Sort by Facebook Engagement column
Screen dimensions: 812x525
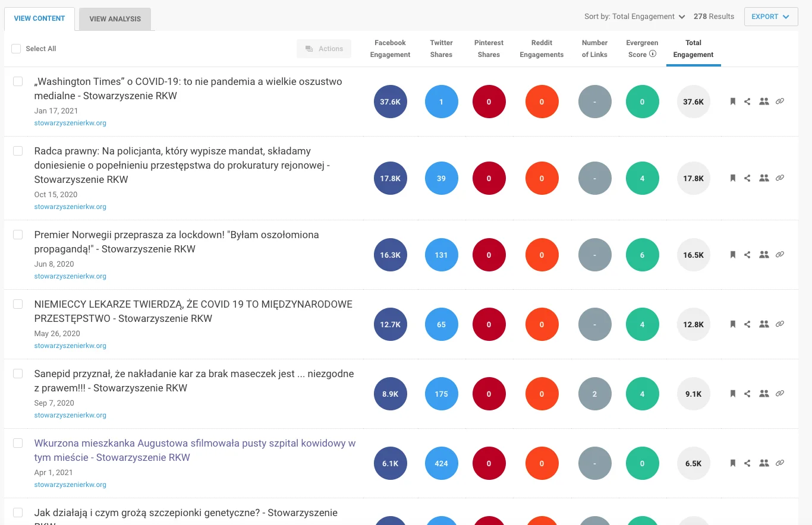click(390, 49)
